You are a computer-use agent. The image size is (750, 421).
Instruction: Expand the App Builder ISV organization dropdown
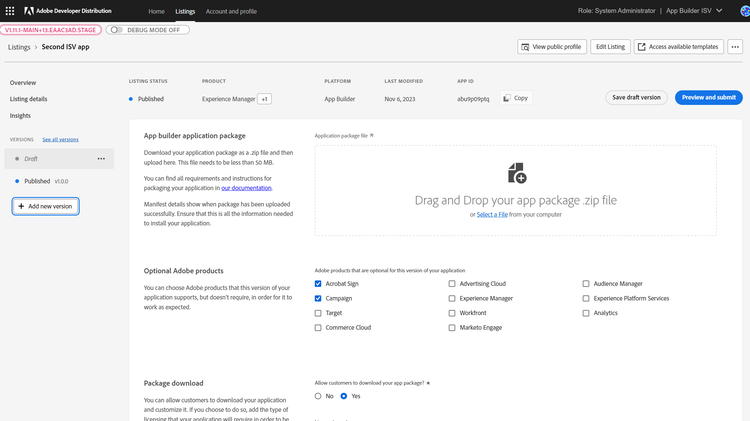694,11
